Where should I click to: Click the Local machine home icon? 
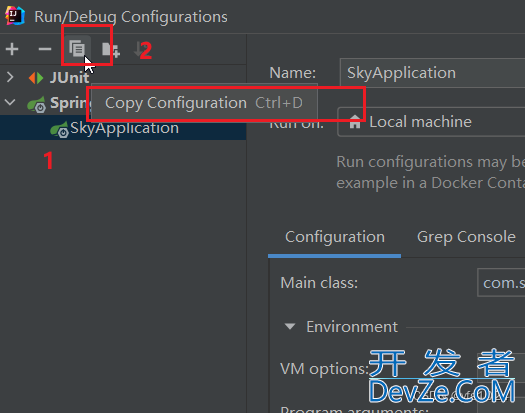355,122
